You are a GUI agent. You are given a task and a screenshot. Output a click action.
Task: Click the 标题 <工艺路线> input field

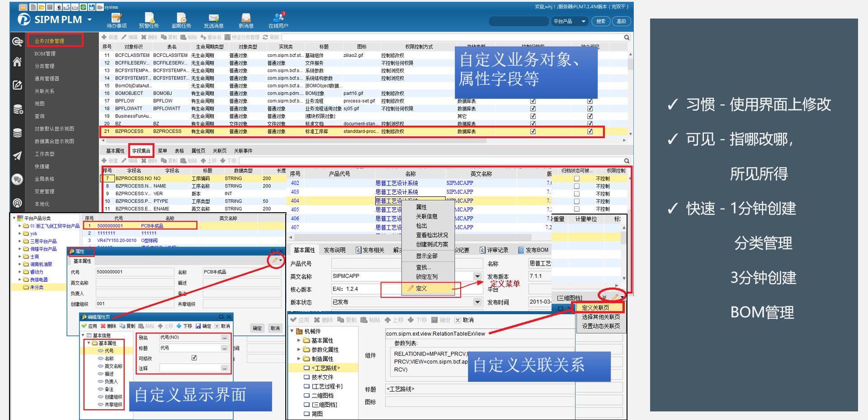[x=479, y=389]
